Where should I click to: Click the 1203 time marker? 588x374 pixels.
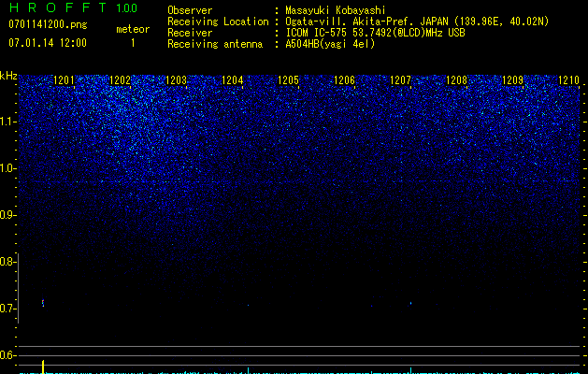177,80
